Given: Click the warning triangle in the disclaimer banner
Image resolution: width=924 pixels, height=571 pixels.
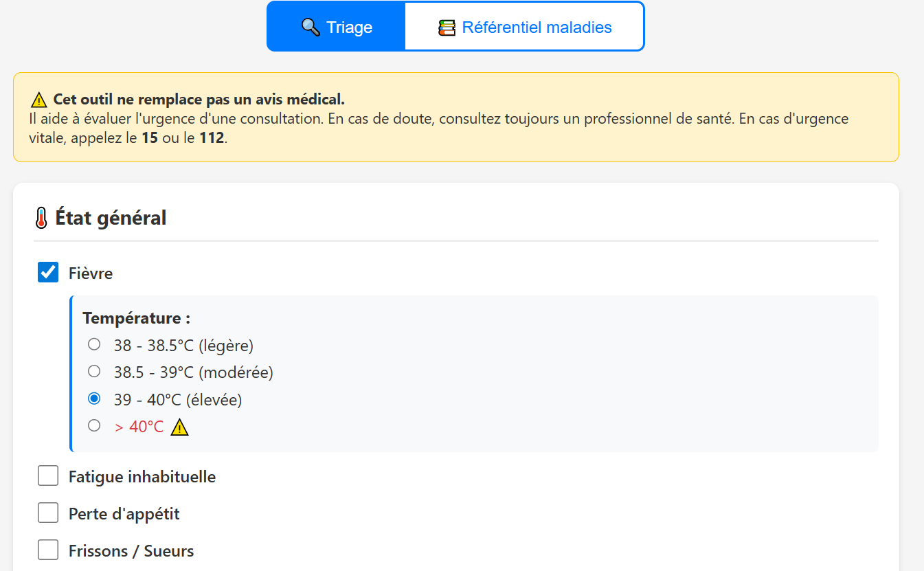Looking at the screenshot, I should tap(39, 99).
